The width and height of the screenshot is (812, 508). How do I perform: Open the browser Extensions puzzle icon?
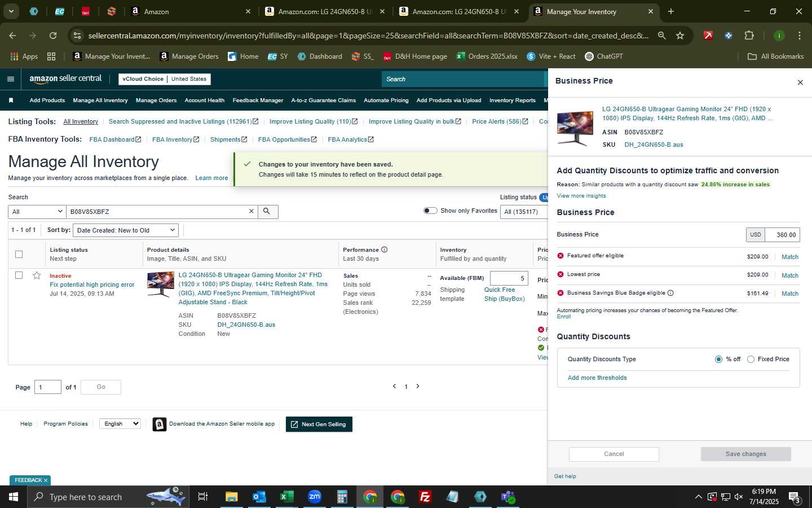(749, 36)
